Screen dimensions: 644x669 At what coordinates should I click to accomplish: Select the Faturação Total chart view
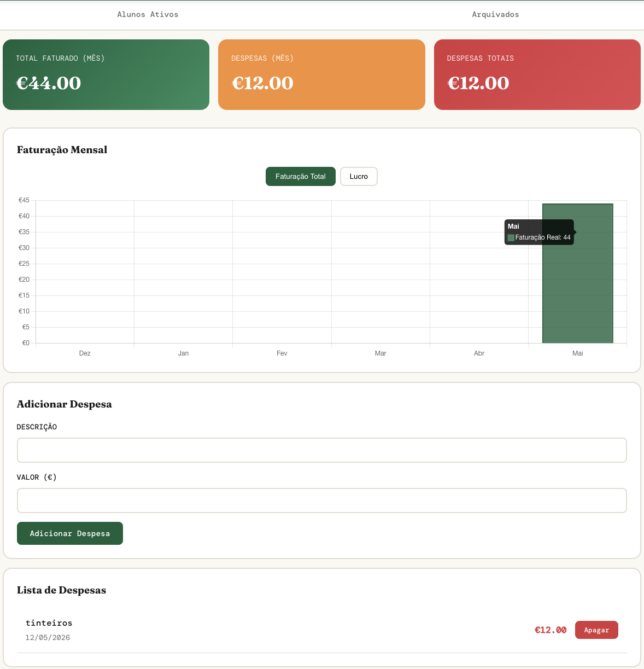(x=301, y=177)
